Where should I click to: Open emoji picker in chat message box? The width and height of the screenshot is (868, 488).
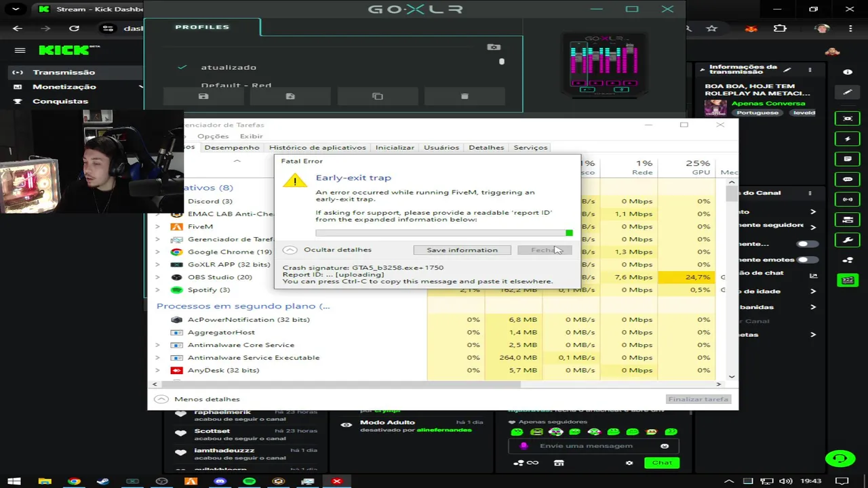(665, 446)
